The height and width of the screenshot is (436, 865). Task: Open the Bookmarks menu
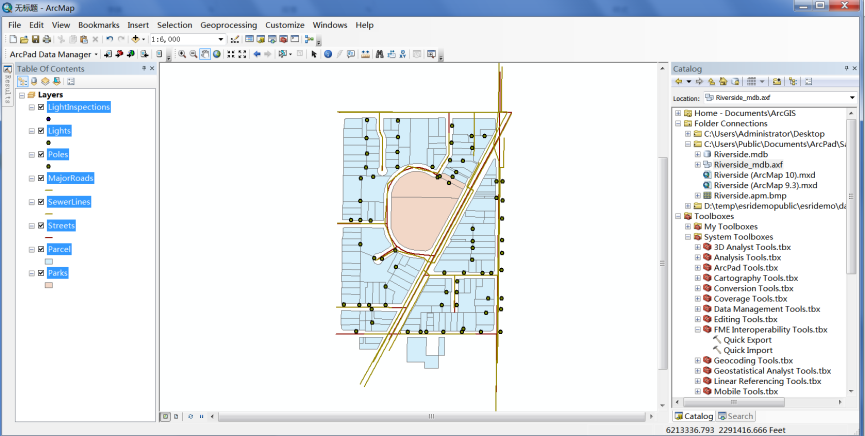99,25
